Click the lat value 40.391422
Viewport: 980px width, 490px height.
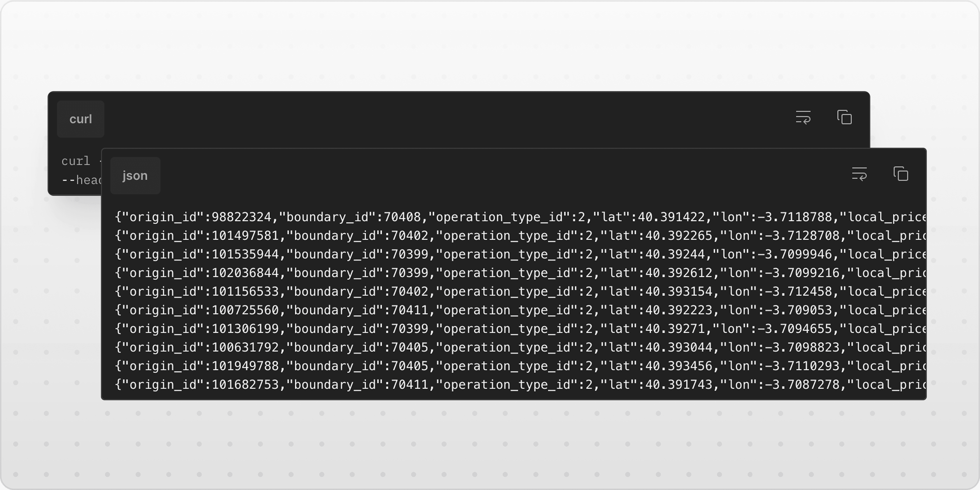[x=671, y=217]
